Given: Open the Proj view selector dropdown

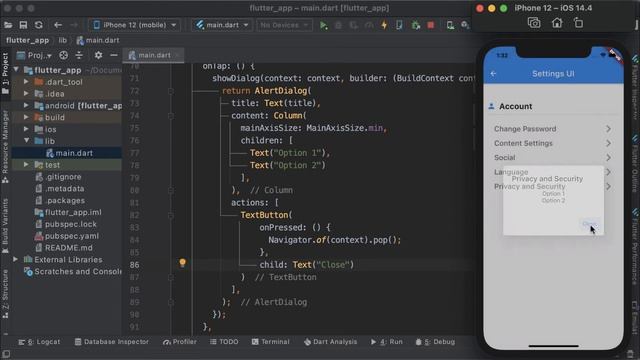Looking at the screenshot, I should [34, 55].
